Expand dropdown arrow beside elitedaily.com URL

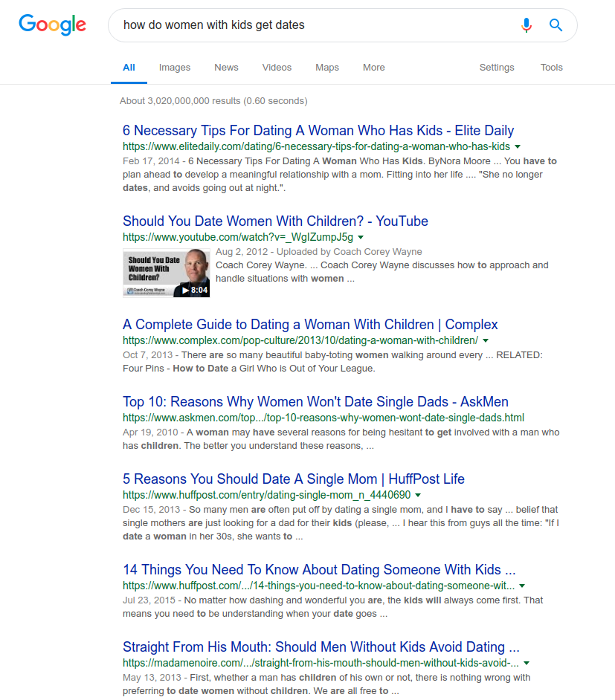point(518,146)
